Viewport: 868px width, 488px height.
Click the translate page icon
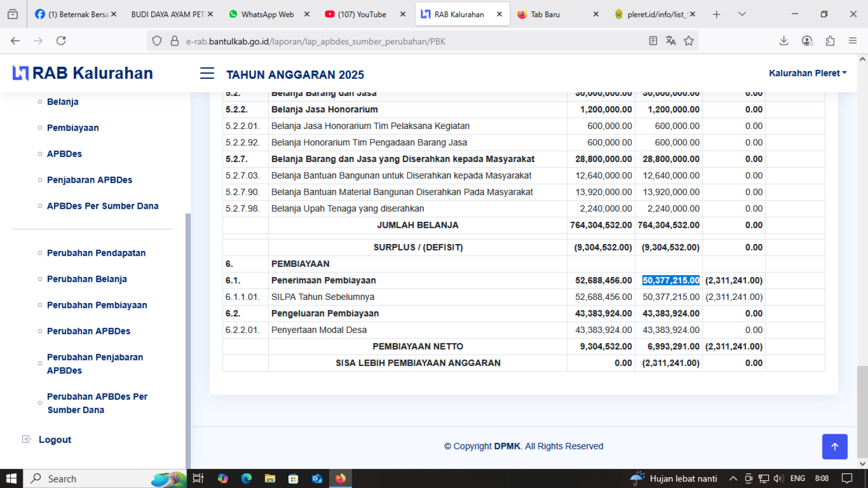click(x=671, y=41)
